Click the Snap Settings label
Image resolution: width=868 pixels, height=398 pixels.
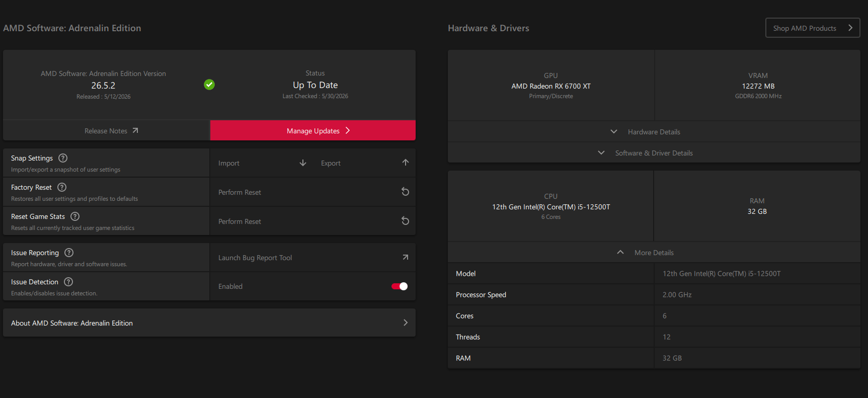[x=32, y=158]
